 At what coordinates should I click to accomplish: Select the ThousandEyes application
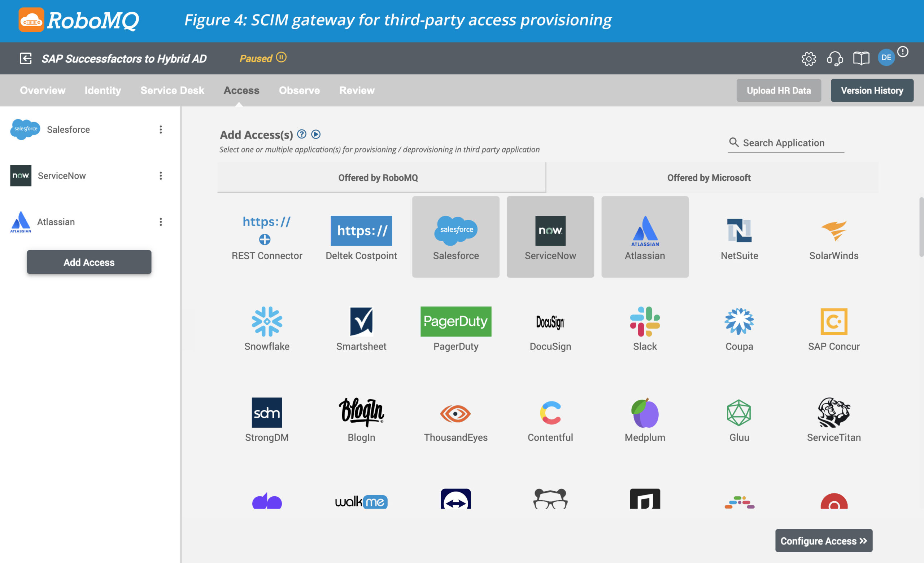click(456, 419)
